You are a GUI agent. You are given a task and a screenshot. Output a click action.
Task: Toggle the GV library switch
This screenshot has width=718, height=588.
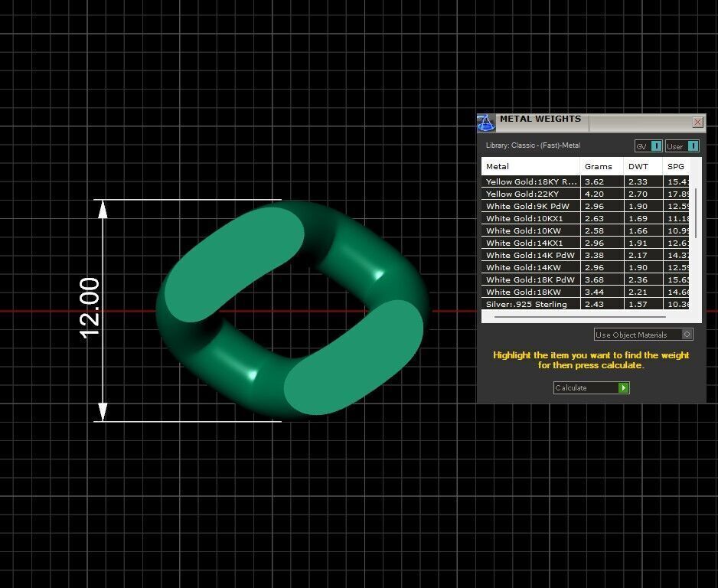(648, 146)
